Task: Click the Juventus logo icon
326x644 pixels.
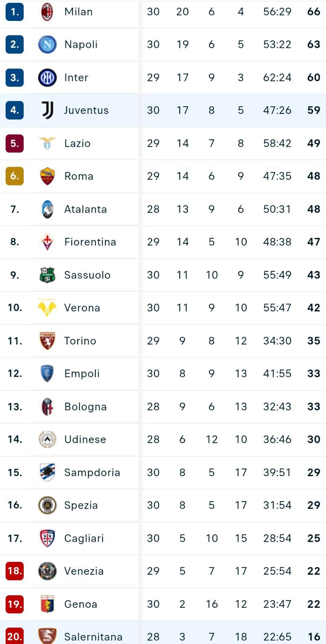Action: (x=47, y=110)
